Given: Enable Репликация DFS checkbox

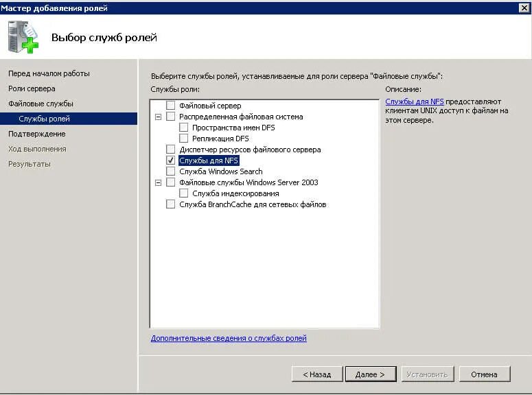Looking at the screenshot, I should (x=183, y=139).
